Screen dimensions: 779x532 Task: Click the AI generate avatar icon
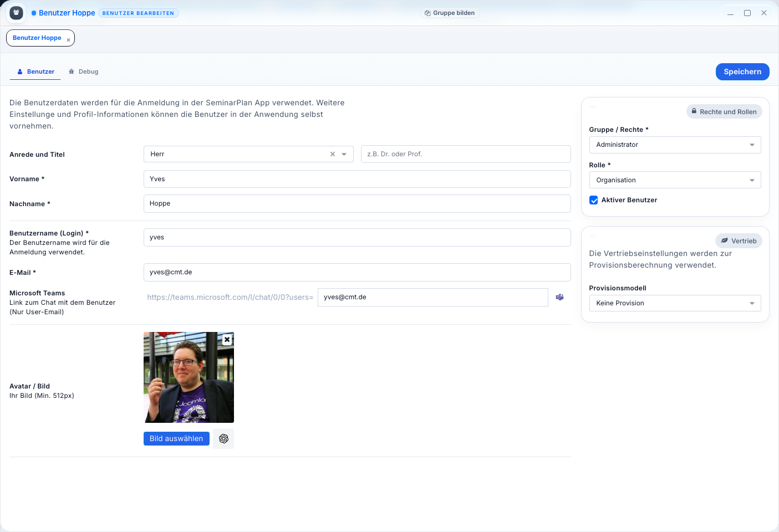click(x=223, y=439)
